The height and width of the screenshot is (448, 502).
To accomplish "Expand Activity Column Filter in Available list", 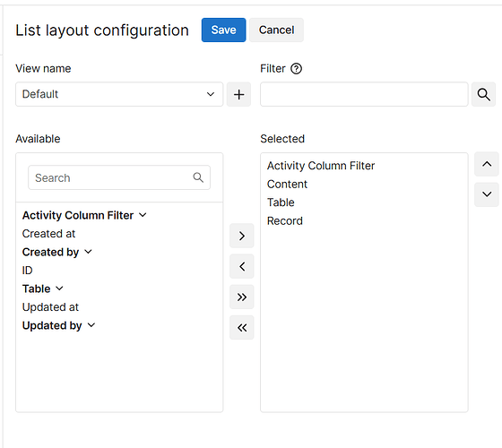I will (143, 215).
